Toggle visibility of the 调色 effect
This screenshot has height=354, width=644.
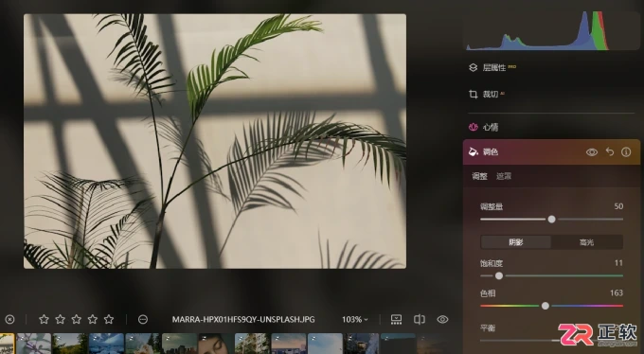coord(591,152)
